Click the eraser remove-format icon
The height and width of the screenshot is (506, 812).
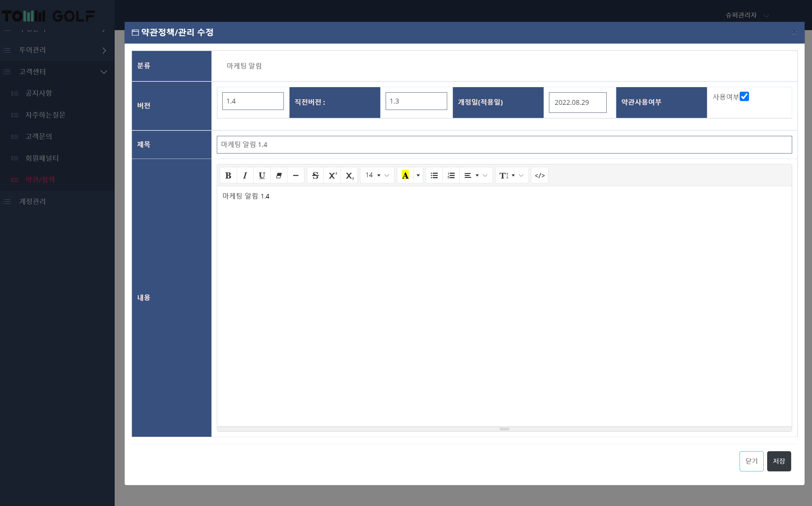tap(279, 175)
